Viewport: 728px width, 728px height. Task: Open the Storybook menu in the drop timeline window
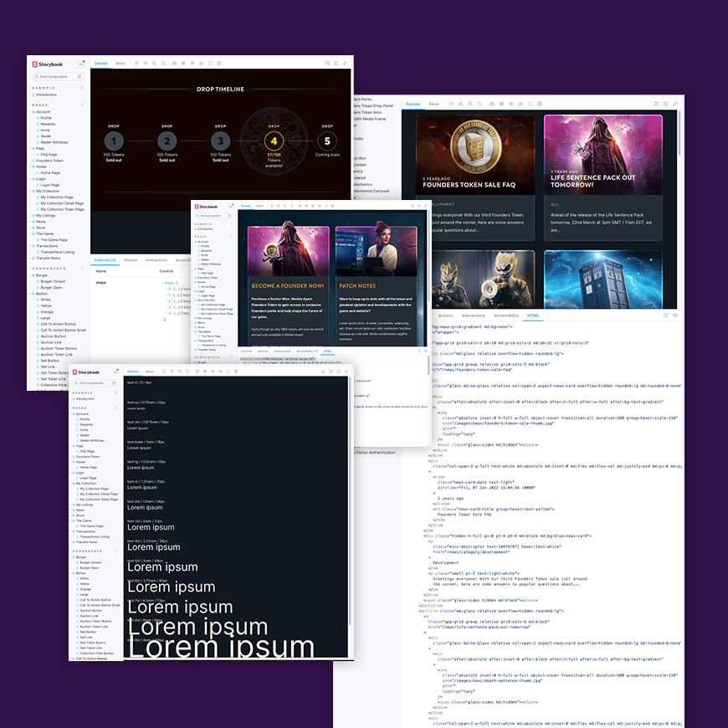(81, 64)
